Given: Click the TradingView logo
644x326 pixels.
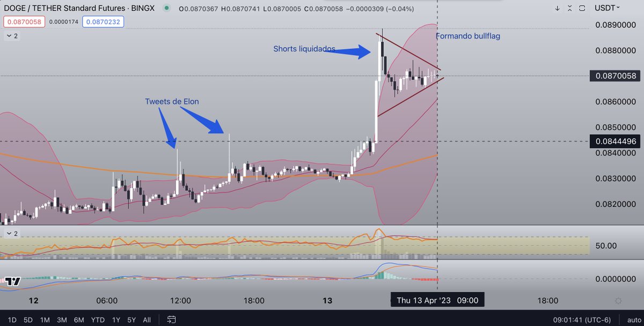Looking at the screenshot, I should coord(13,281).
